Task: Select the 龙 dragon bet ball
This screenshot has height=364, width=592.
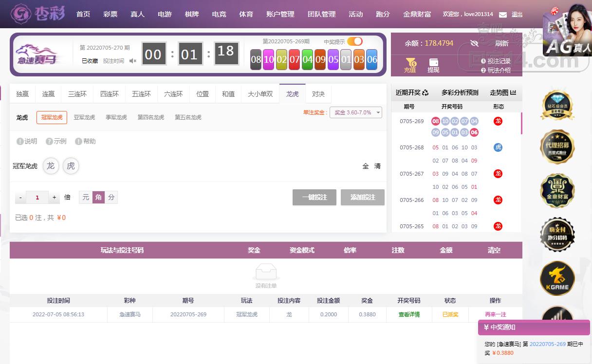Action: (x=51, y=166)
